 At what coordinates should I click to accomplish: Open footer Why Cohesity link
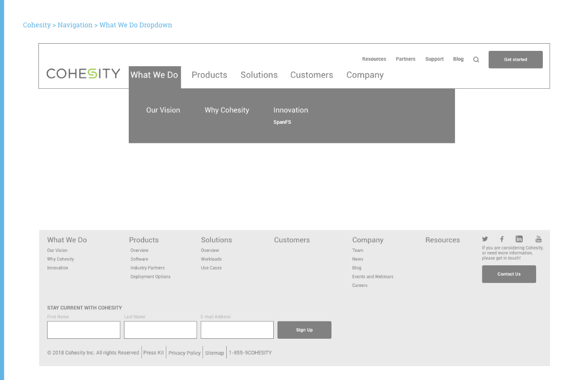click(x=61, y=259)
